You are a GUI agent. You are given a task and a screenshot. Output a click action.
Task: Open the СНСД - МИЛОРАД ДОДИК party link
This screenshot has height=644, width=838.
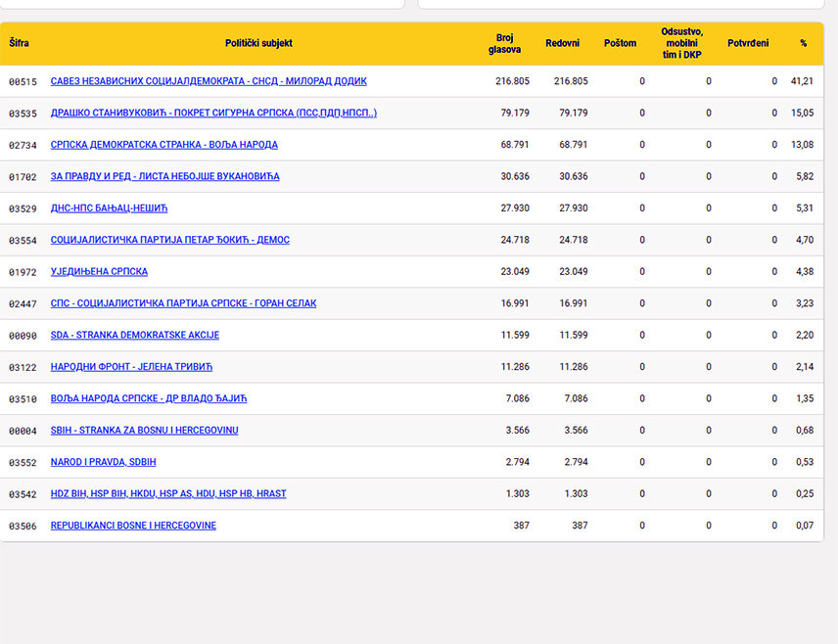point(209,81)
